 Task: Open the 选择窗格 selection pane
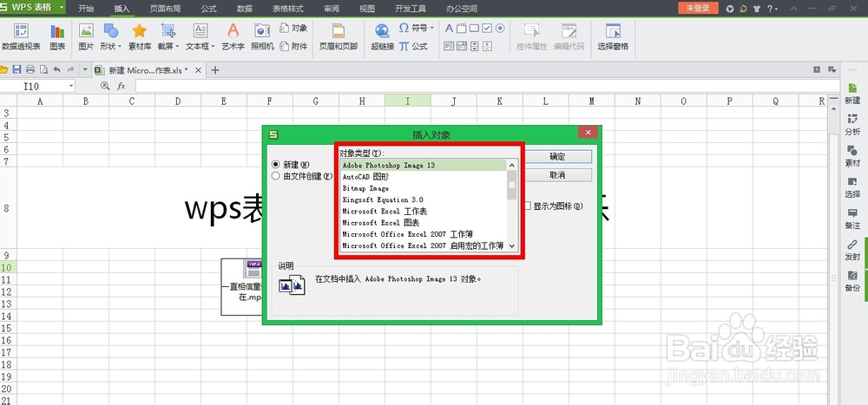point(613,37)
